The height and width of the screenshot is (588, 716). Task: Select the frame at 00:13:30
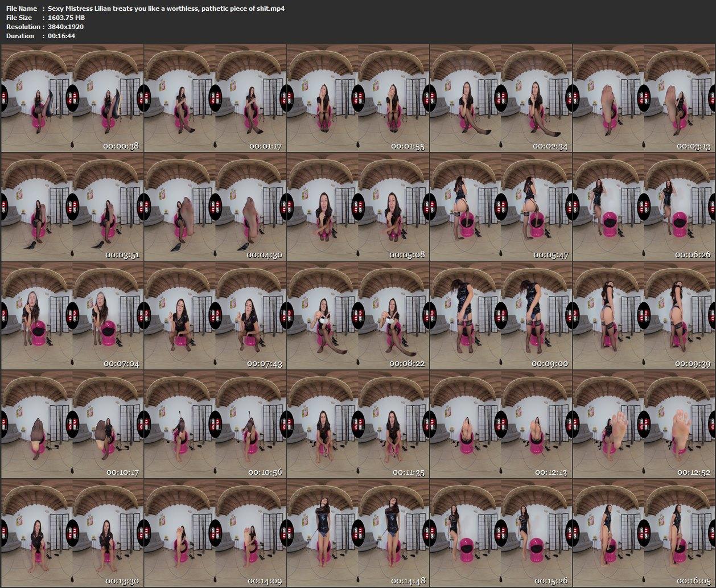[x=72, y=533]
